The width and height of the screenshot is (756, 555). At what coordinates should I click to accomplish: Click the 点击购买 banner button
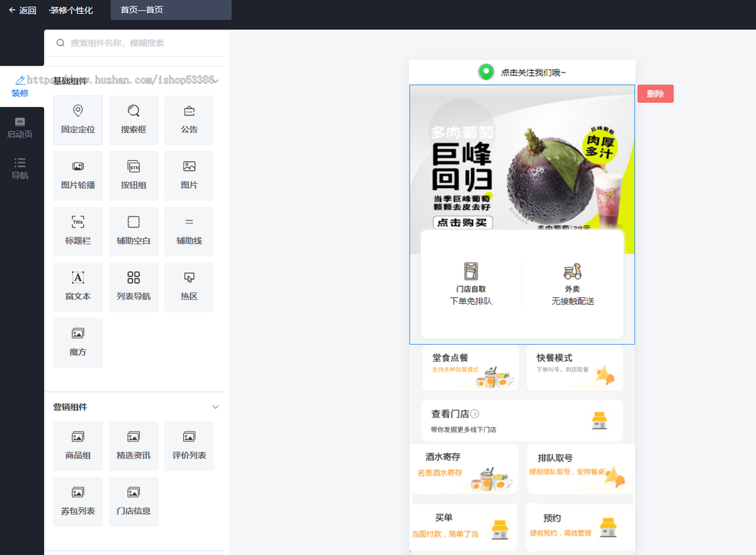click(463, 222)
